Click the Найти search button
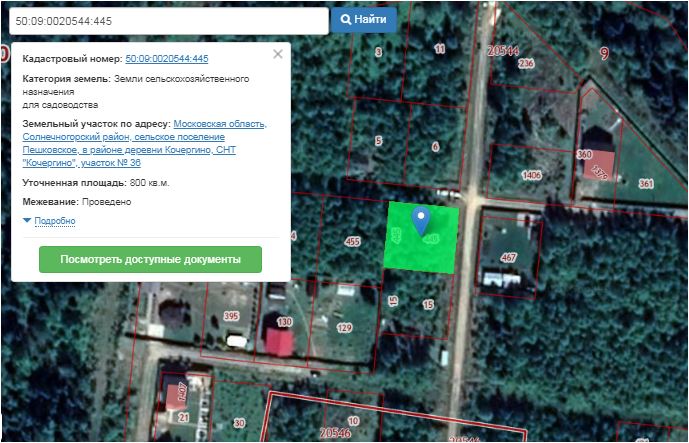This screenshot has height=443, width=689. 364,20
